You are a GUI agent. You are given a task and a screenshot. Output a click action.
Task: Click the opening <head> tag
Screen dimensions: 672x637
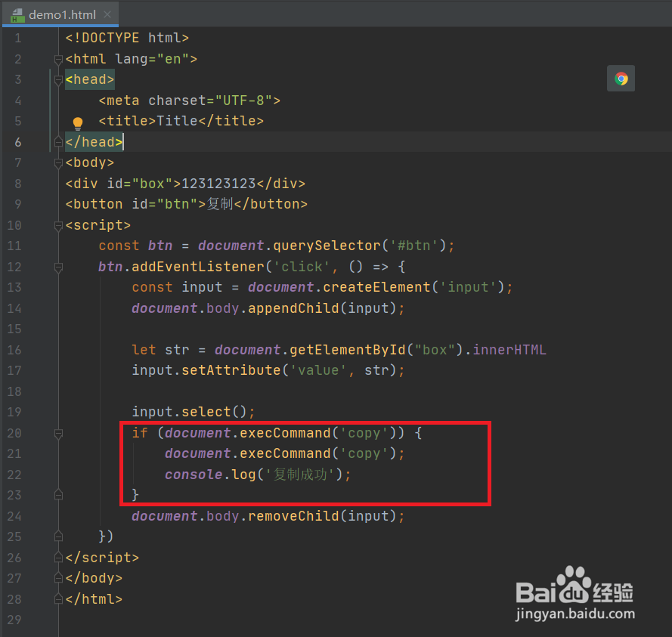pyautogui.click(x=89, y=79)
